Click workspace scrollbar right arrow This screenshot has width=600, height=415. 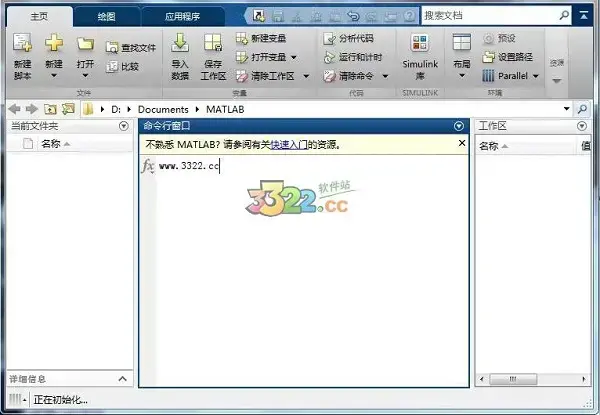pos(584,379)
